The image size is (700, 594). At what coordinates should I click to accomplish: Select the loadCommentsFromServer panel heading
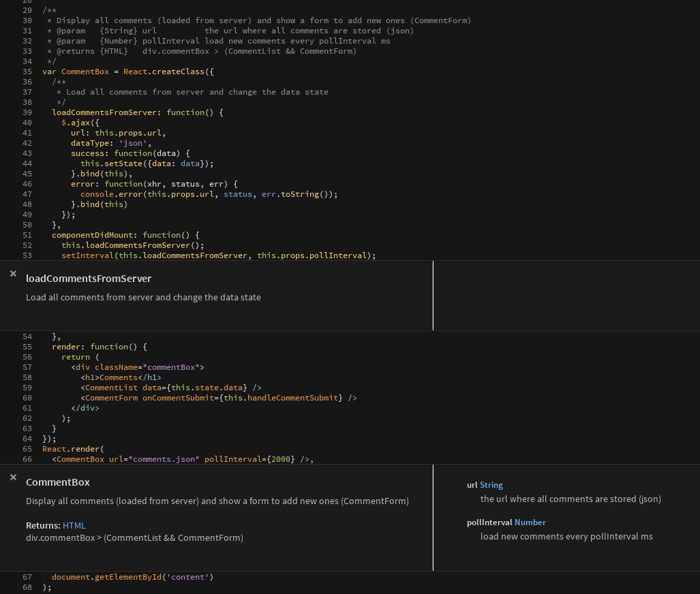pyautogui.click(x=89, y=279)
